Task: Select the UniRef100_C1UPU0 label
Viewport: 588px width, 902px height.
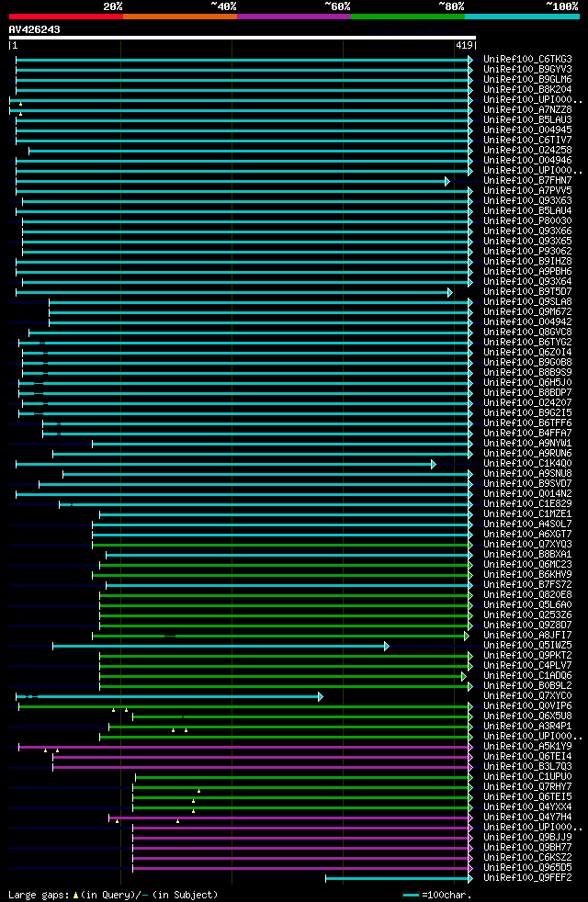Action: click(x=527, y=778)
